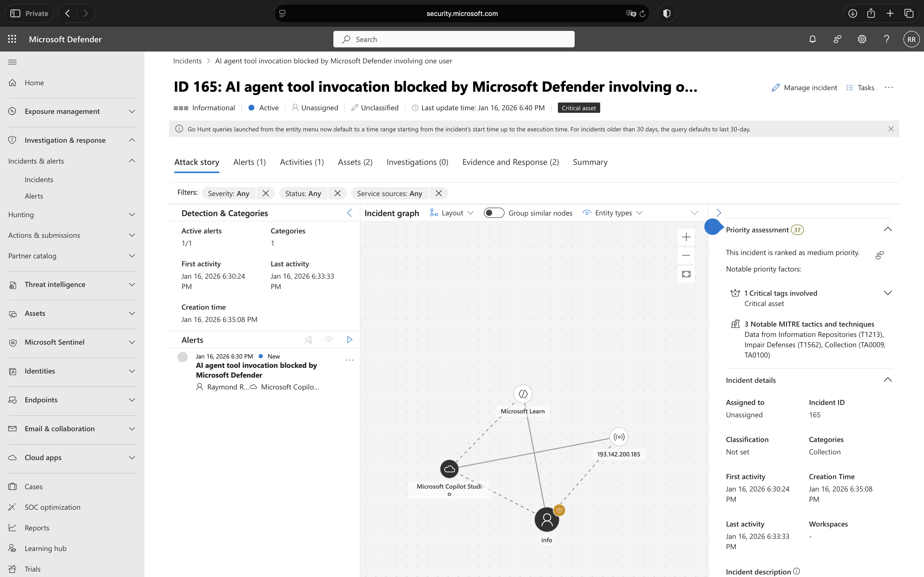Click the Manage incident button

[x=804, y=88]
